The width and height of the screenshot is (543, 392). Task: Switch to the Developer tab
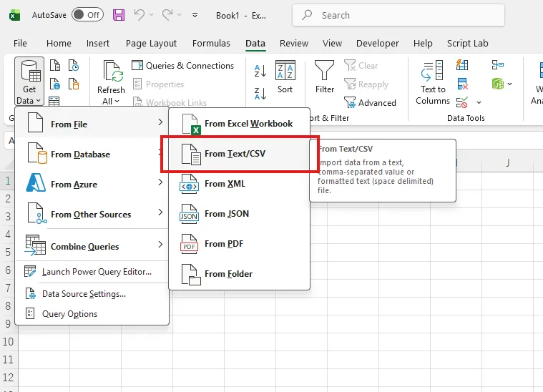point(378,44)
